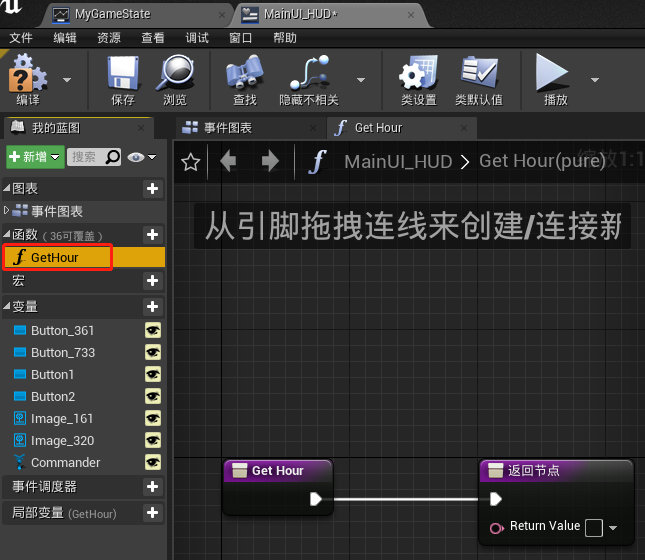Check the Return Value checkbox
Viewport: 645px width, 560px height.
tap(594, 527)
